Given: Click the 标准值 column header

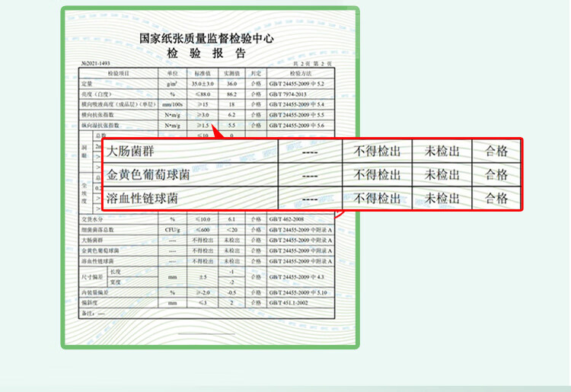Looking at the screenshot, I should 205,73.
